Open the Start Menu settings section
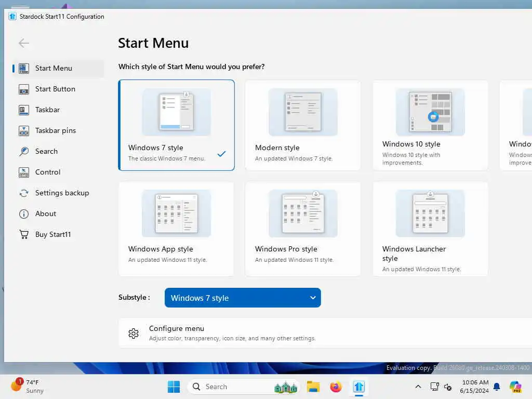 tap(58, 69)
